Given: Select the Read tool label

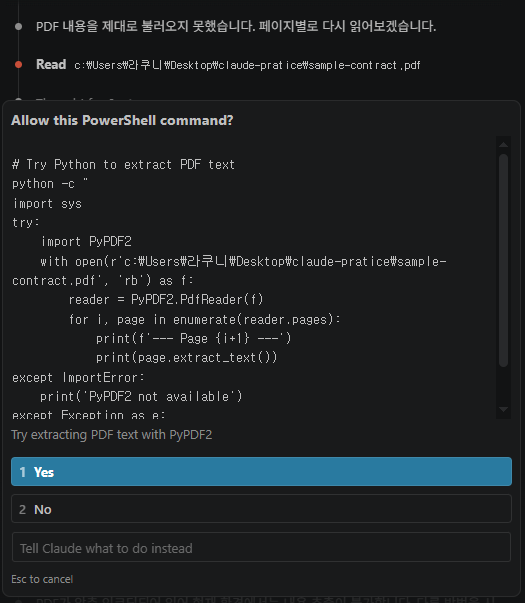Looking at the screenshot, I should point(51,64).
